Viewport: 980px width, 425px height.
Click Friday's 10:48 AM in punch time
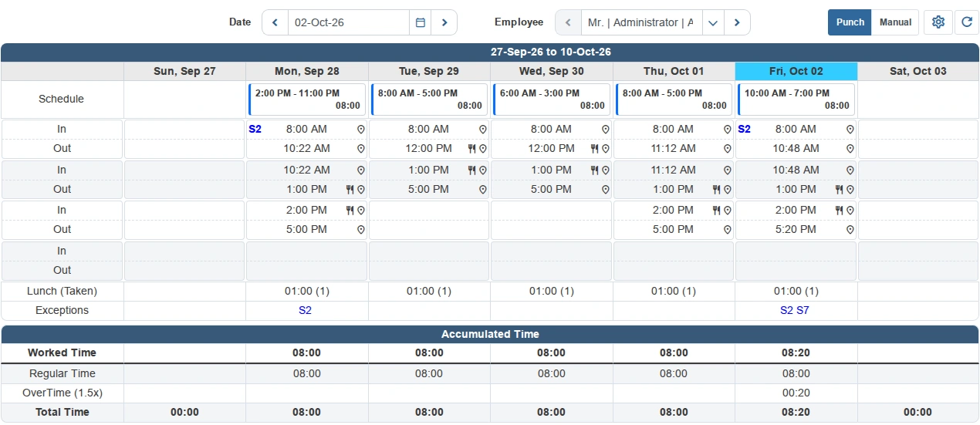tap(796, 170)
